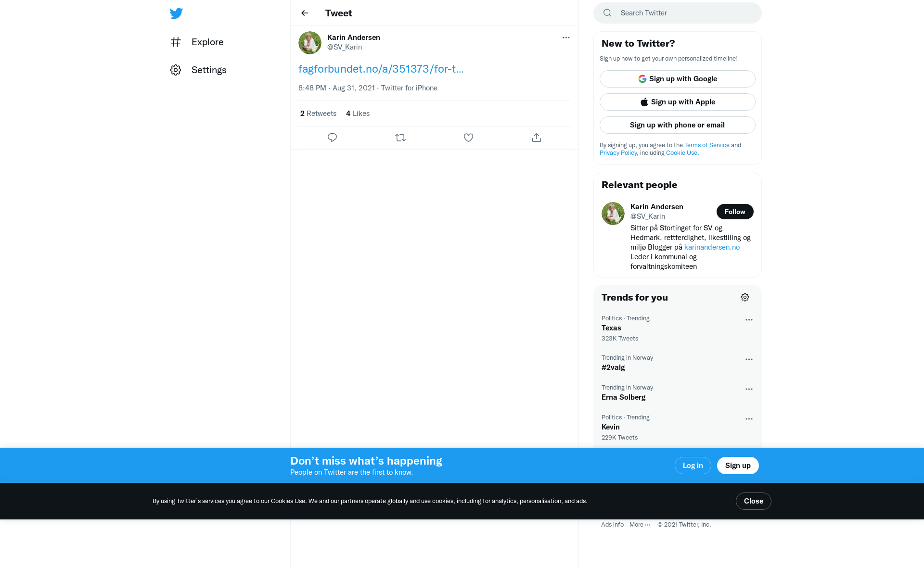This screenshot has height=568, width=924.
Task: Expand options for Erna Solberg trend
Action: (749, 389)
